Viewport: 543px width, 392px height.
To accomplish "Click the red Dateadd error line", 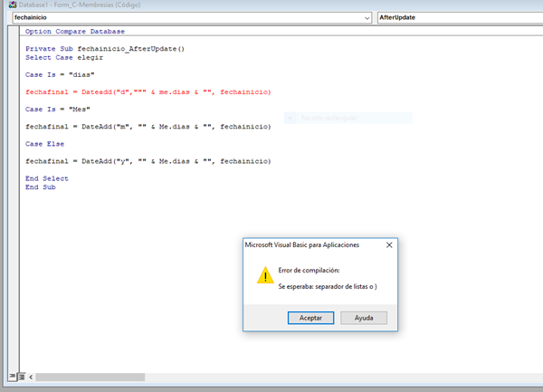I will pyautogui.click(x=148, y=92).
